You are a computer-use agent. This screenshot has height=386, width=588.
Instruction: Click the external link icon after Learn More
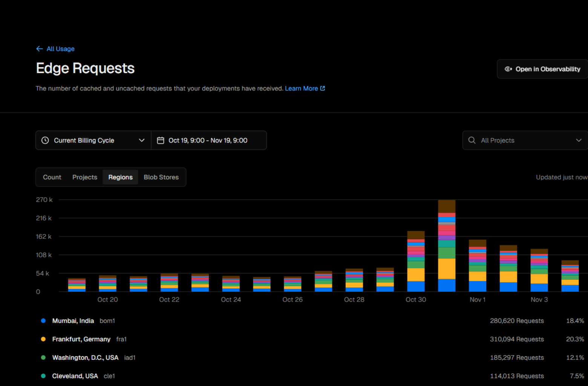pos(323,88)
